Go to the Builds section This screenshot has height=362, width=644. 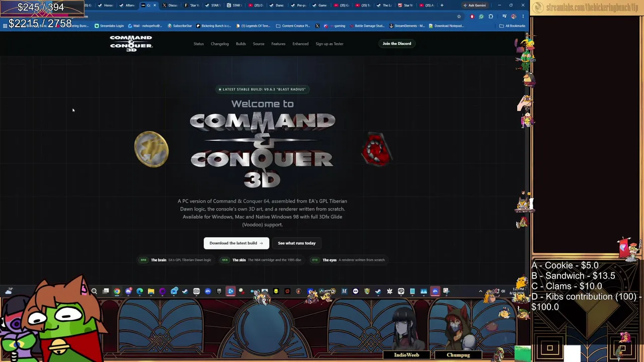[241, 44]
